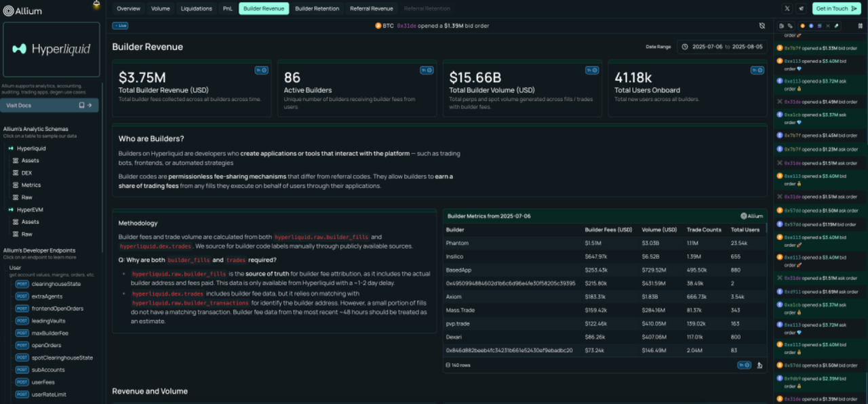Click the calendar clock icon in Date Range

point(685,47)
